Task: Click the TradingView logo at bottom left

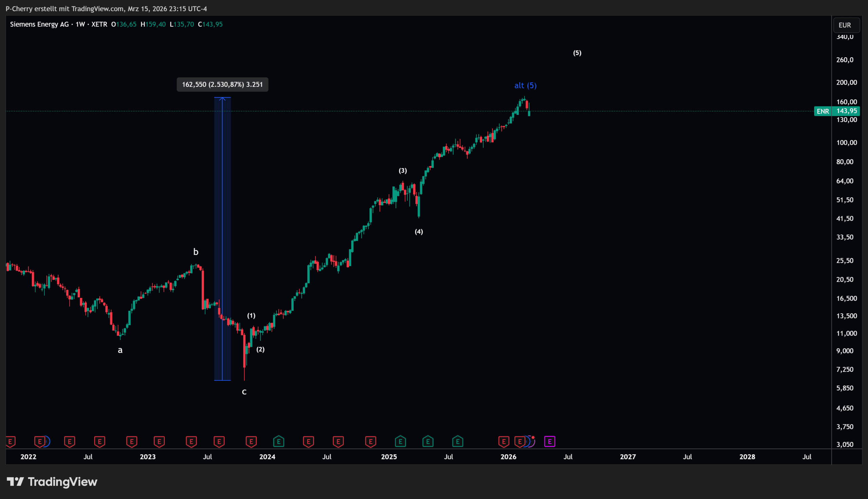Action: [x=52, y=482]
